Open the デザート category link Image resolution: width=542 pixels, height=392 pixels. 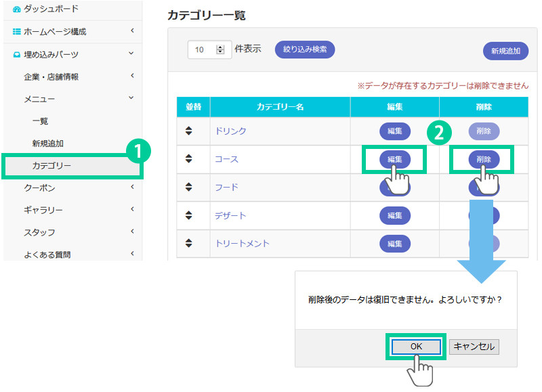point(230,215)
